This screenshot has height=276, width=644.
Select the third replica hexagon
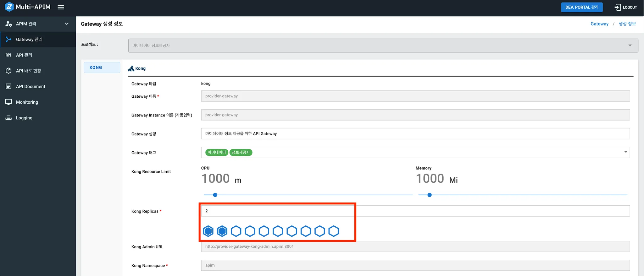[x=236, y=231]
